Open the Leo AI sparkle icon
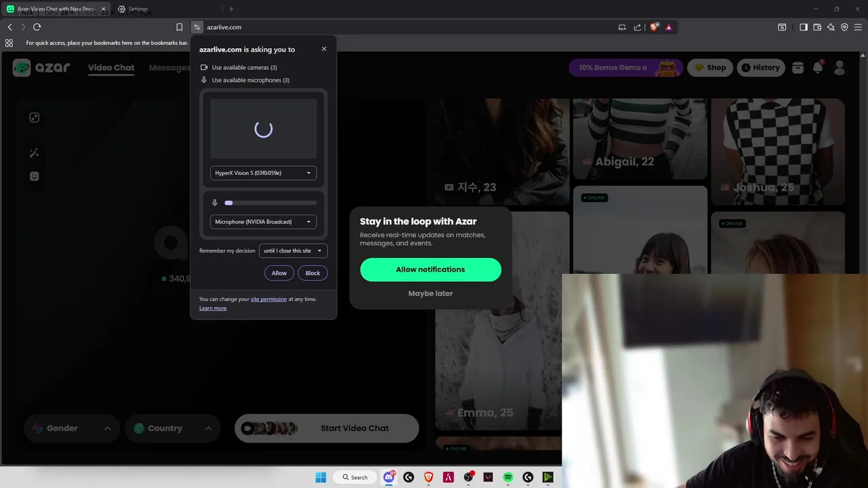The image size is (868, 488). point(831,27)
